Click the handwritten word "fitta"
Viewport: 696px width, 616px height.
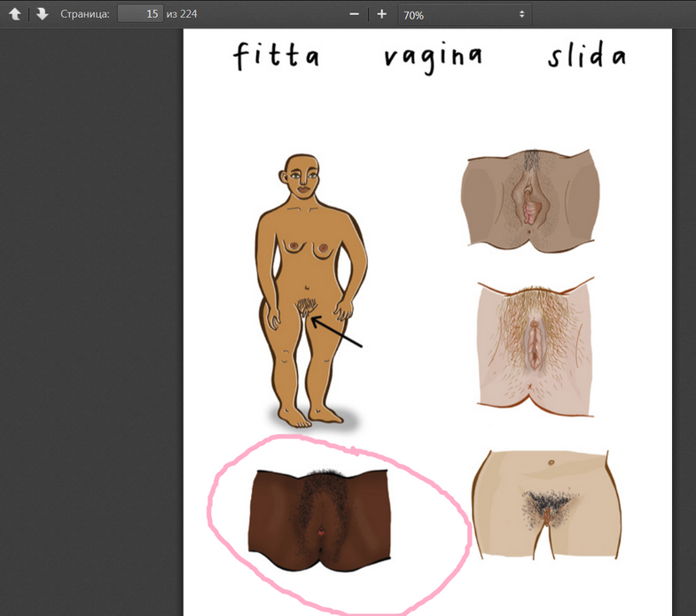[276, 57]
